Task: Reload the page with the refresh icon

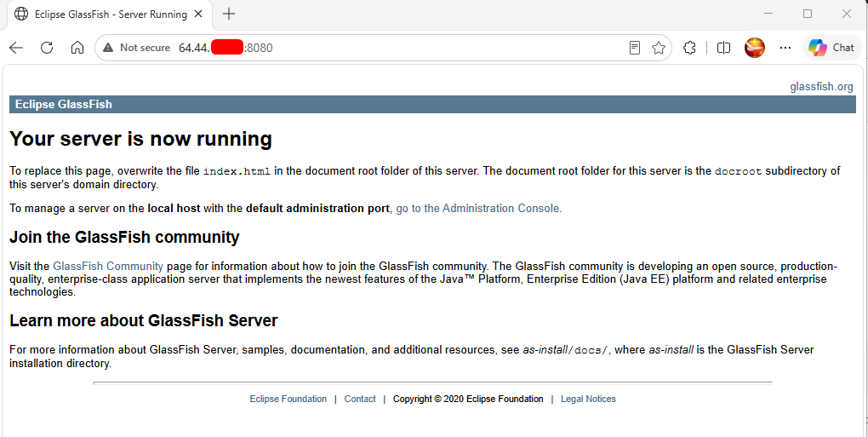Action: (x=47, y=48)
